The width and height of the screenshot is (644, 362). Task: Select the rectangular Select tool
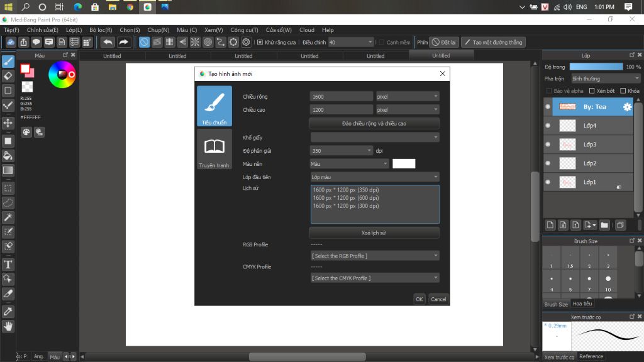[x=8, y=189]
